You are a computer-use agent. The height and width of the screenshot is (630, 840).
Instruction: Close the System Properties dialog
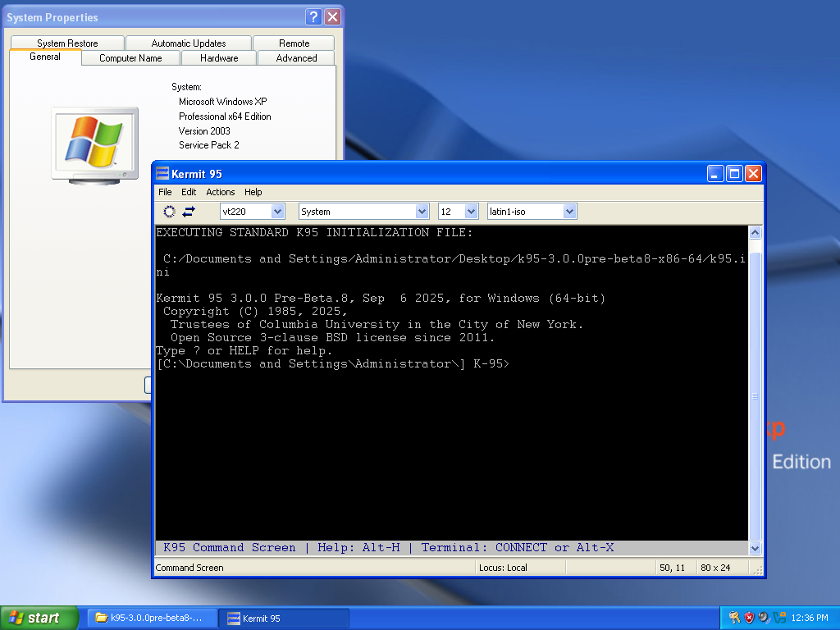[333, 16]
